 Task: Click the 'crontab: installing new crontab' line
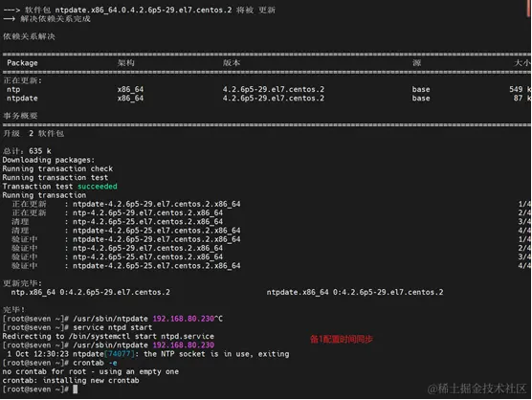[71, 381]
